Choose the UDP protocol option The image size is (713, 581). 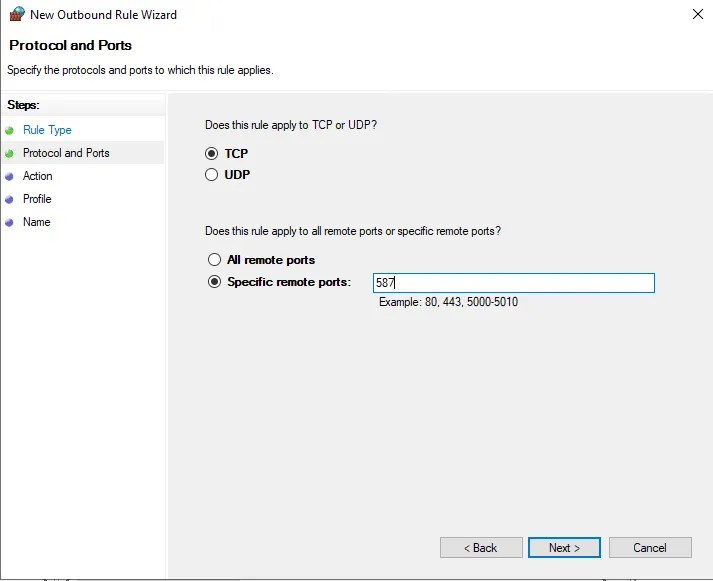212,175
